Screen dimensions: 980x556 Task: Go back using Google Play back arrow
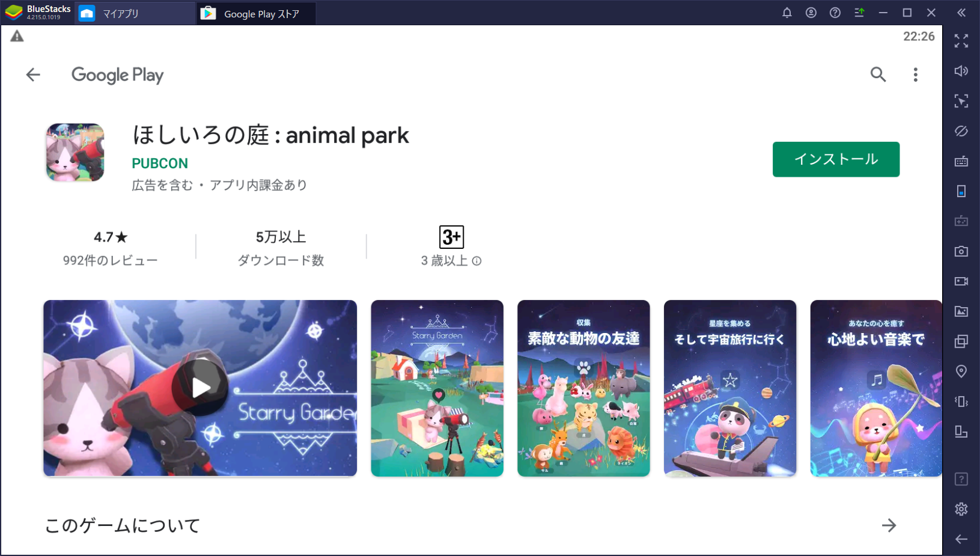click(33, 75)
